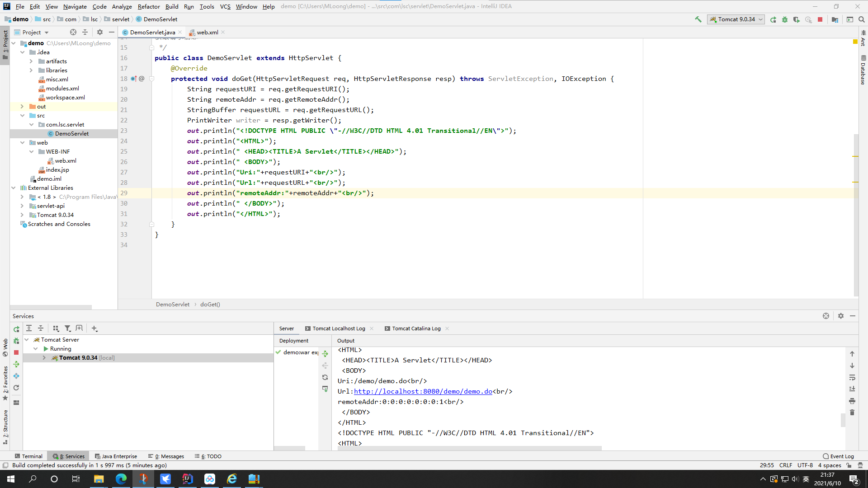Image resolution: width=868 pixels, height=488 pixels.
Task: Open Project Structure from the main toolbar
Action: (x=835, y=19)
